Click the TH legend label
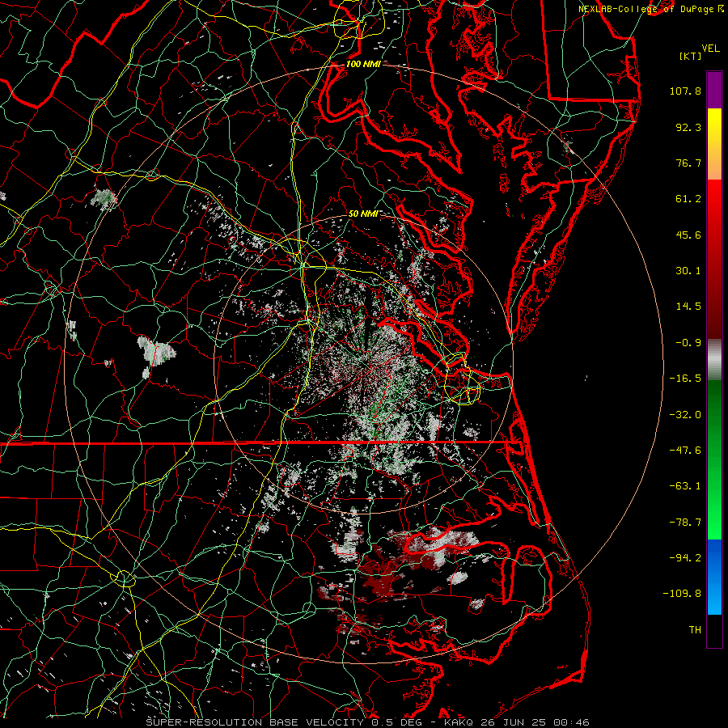This screenshot has width=728, height=728. pos(695,630)
